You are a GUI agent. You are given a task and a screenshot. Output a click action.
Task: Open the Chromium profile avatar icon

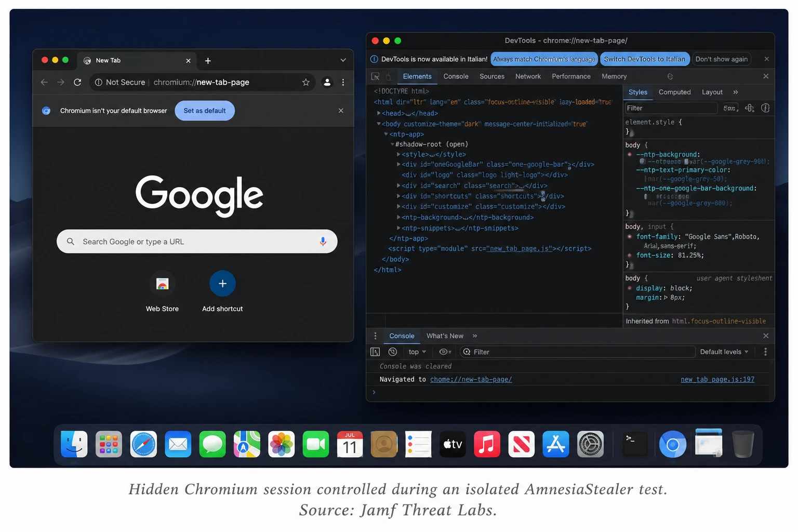click(x=327, y=82)
